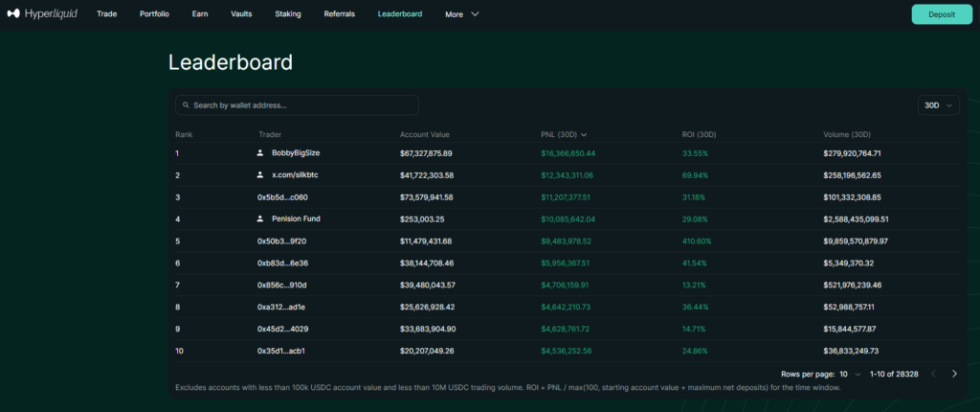Switch to the Vaults tab
This screenshot has width=980, height=412.
tap(241, 14)
